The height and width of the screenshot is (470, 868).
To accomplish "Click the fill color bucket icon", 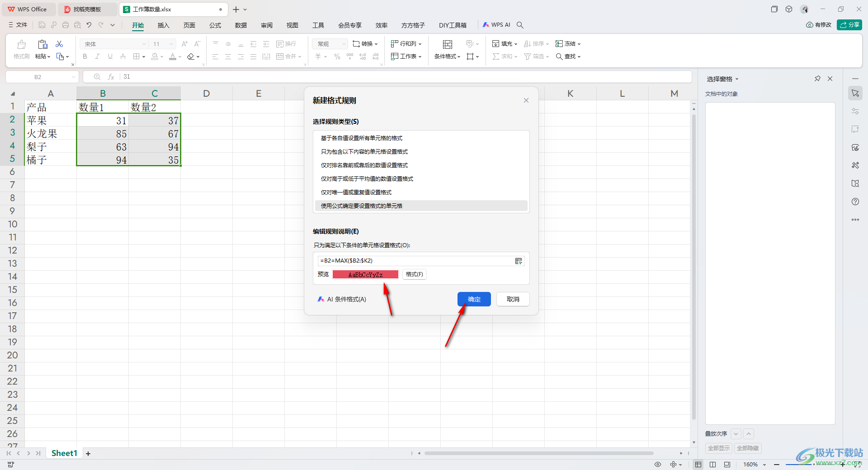I will coord(155,56).
